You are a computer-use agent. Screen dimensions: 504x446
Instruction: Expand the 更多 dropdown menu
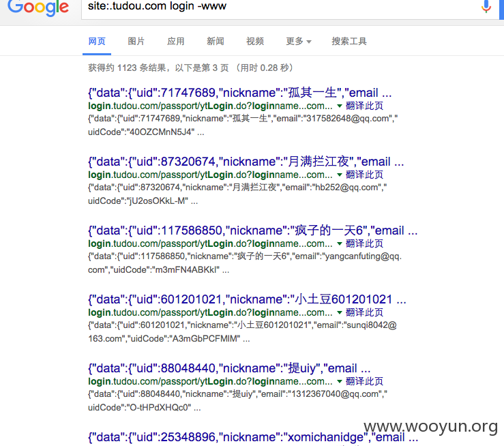point(299,41)
